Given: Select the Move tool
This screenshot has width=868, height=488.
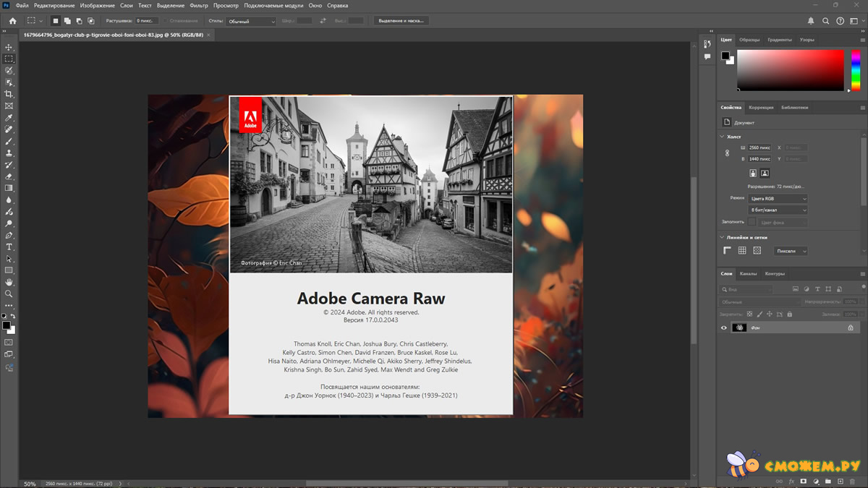Looking at the screenshot, I should (9, 47).
